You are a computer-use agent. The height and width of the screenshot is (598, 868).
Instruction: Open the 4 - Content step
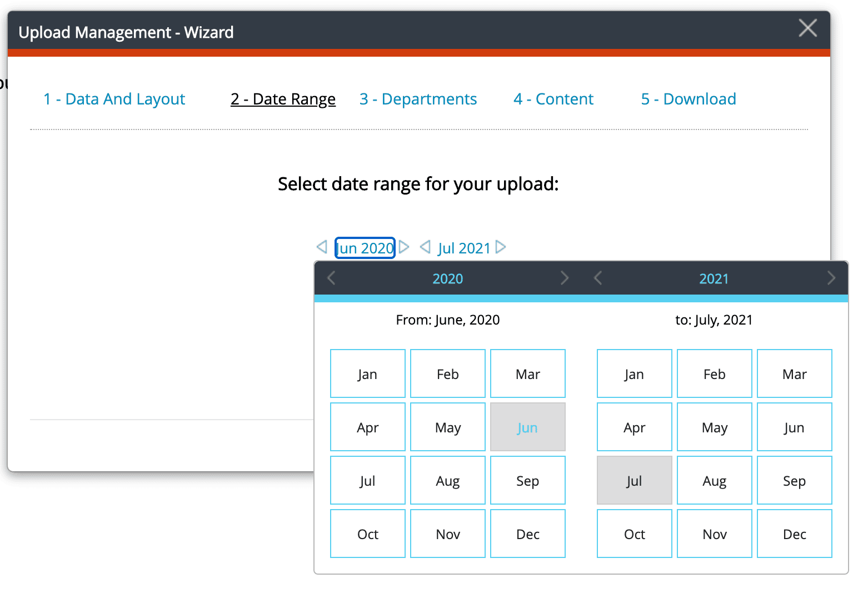[x=553, y=99]
